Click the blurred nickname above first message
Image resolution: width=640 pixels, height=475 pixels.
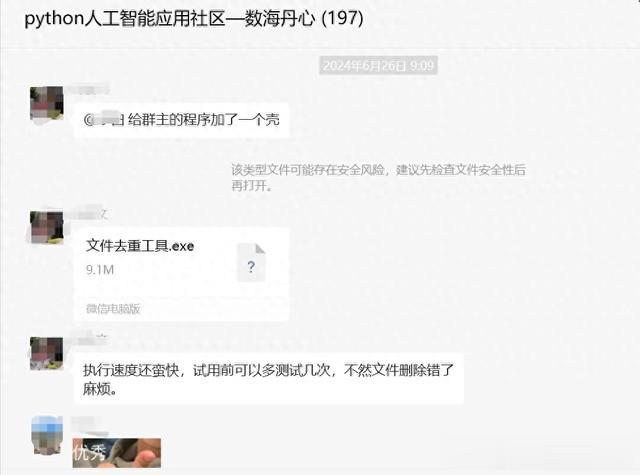pyautogui.click(x=89, y=89)
